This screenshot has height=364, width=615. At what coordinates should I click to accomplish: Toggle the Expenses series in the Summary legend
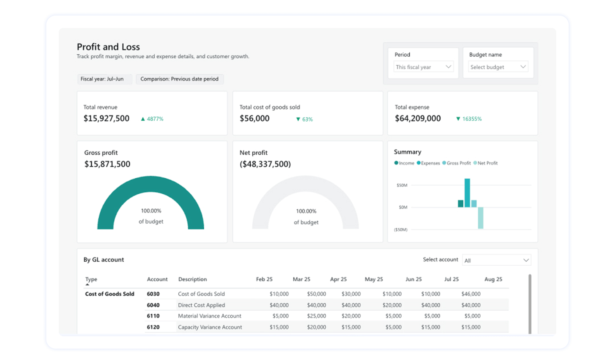pyautogui.click(x=429, y=163)
